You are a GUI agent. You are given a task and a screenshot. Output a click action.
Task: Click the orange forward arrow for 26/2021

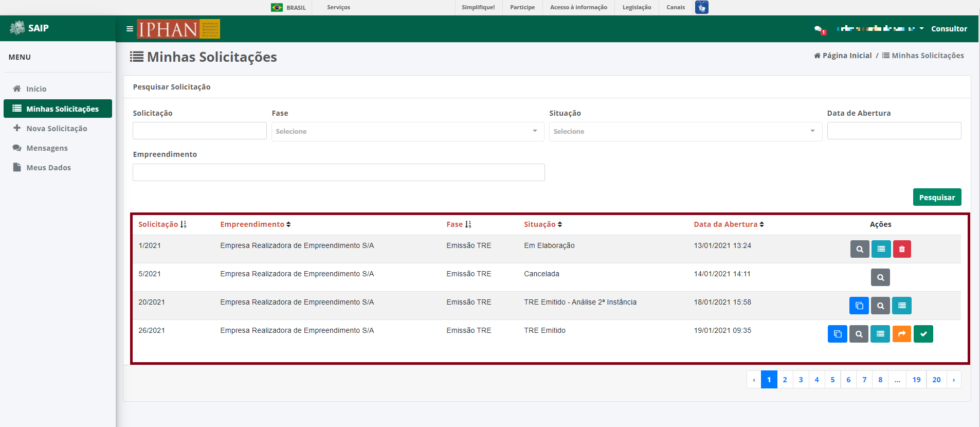pyautogui.click(x=901, y=334)
